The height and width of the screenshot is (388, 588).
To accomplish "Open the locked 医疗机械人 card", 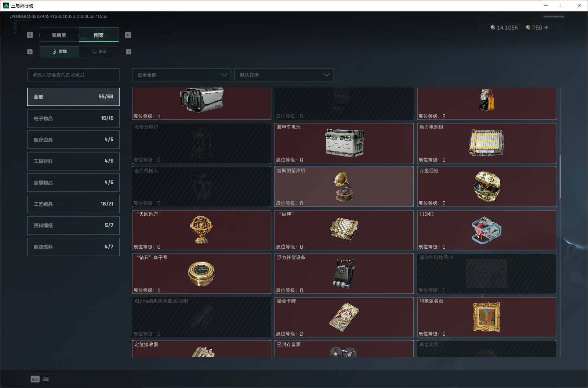I will tap(202, 186).
